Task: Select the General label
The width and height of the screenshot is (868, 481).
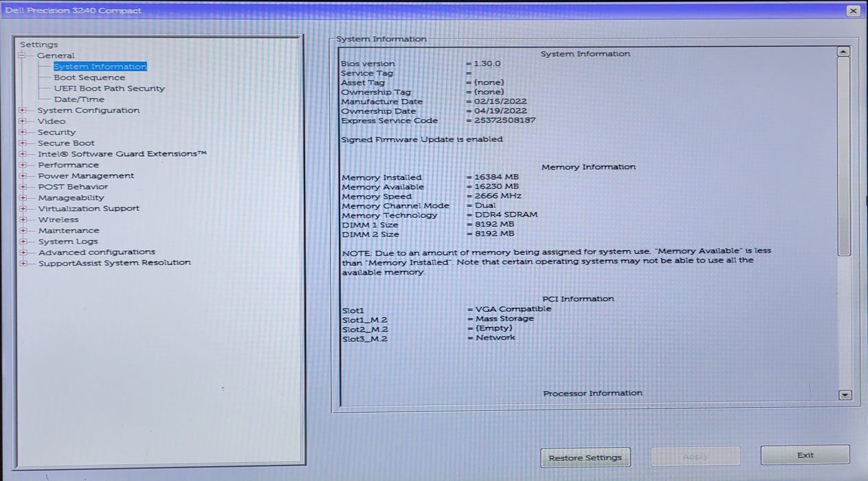Action: tap(56, 56)
